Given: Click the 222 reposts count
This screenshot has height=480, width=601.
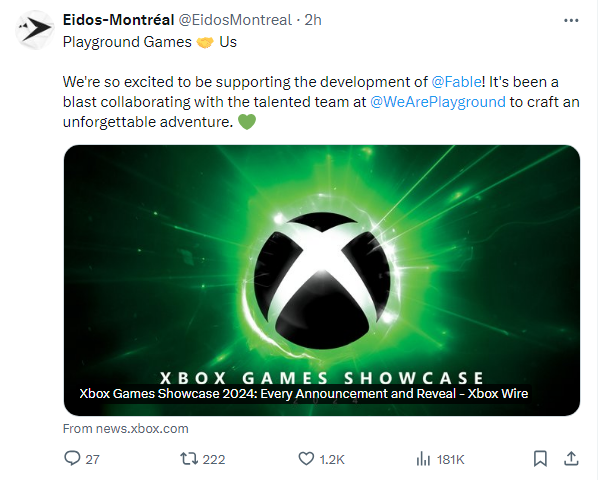Looking at the screenshot, I should coord(213,459).
